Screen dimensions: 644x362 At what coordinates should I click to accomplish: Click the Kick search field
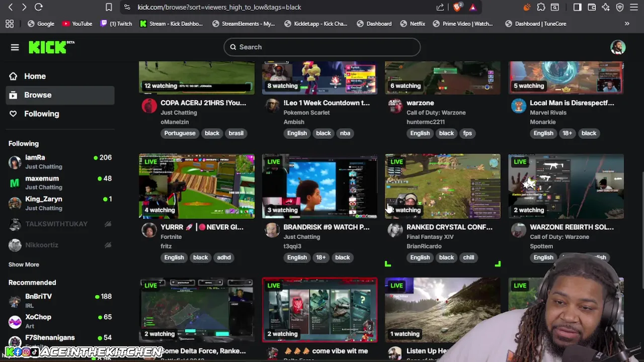(x=322, y=47)
